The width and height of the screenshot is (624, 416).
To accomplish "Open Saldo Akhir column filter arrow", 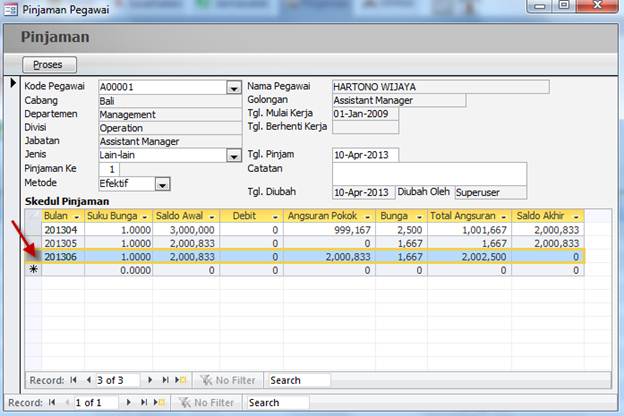I will (576, 217).
